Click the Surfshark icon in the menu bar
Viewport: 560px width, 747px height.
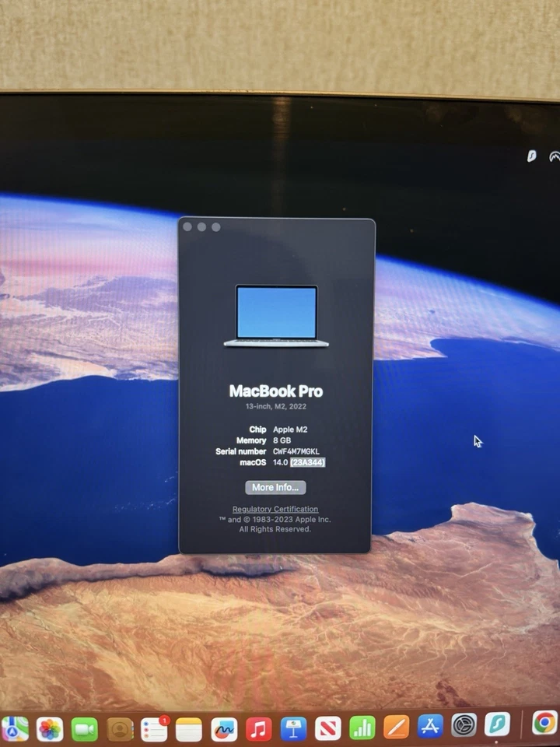click(x=531, y=156)
